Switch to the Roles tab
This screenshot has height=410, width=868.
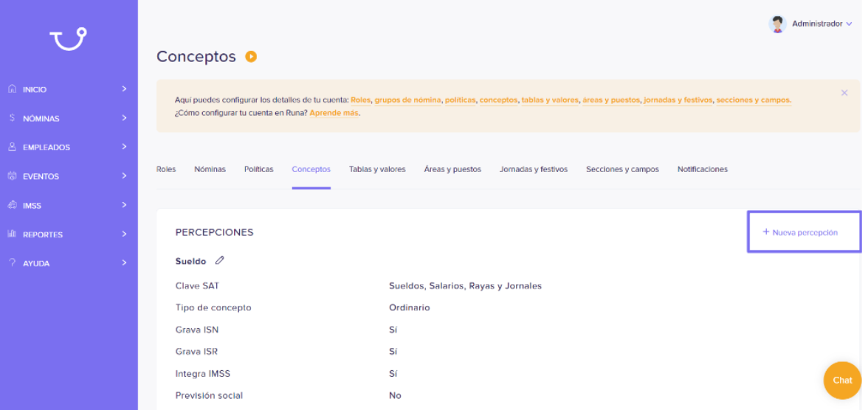(x=166, y=170)
